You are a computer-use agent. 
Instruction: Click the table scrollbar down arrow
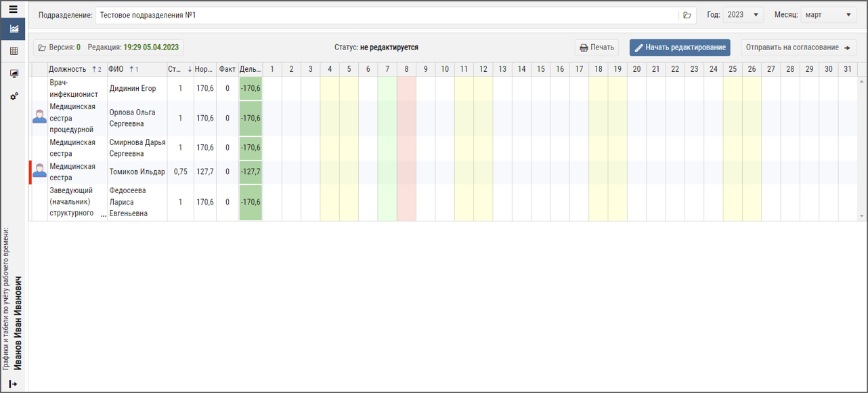coord(862,216)
